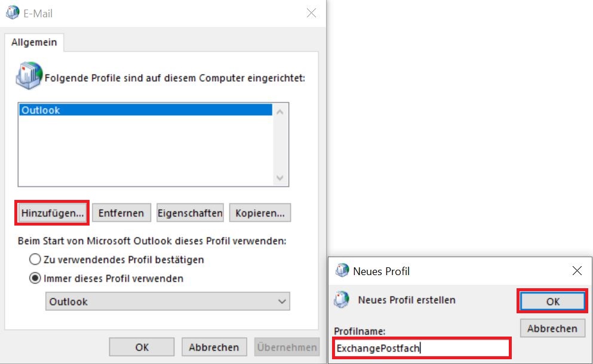Click the Neues Profil title bar icon

342,271
